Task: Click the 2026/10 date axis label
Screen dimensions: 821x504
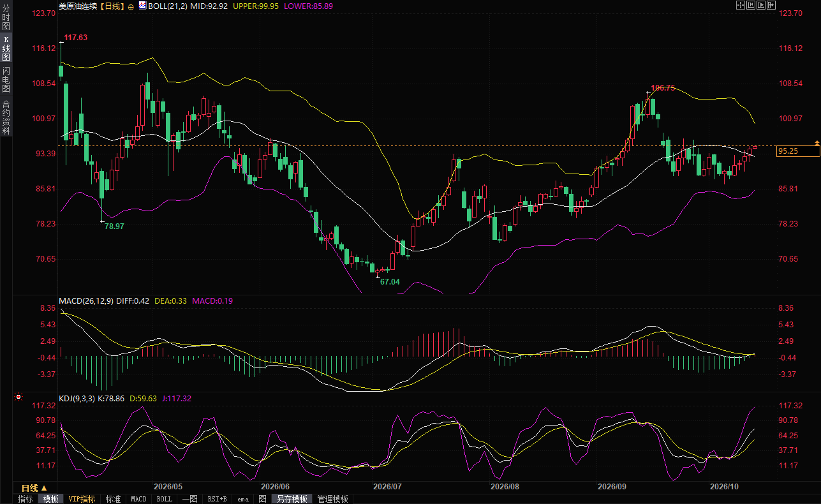Action: 724,486
